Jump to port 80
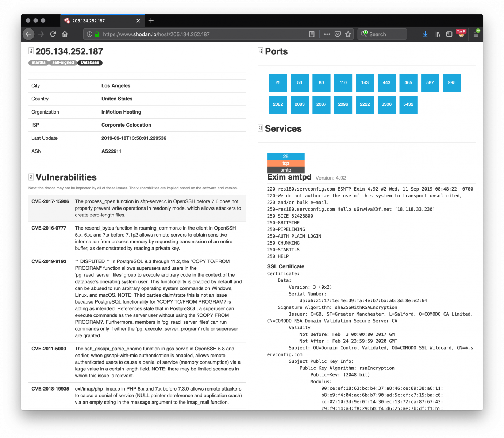The image size is (504, 438). (x=321, y=83)
